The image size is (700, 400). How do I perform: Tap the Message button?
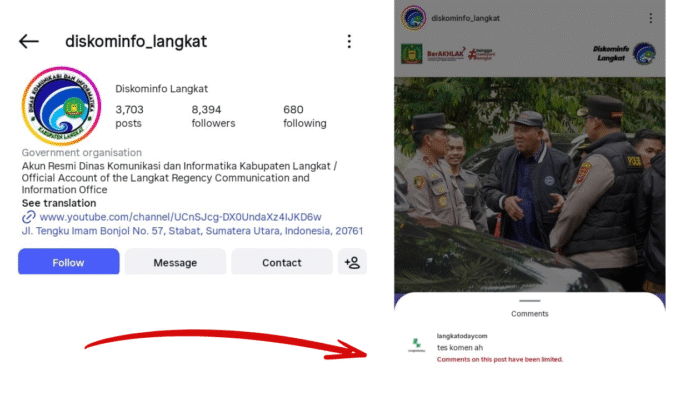(175, 262)
